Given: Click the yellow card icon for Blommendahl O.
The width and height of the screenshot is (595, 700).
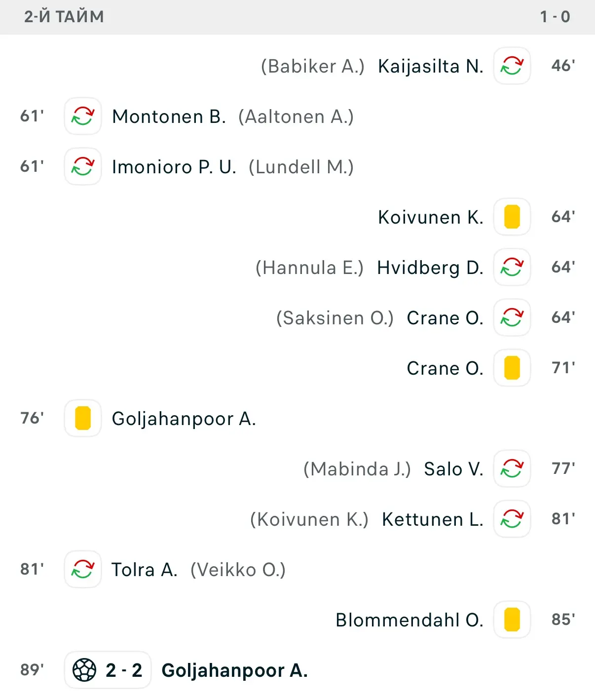Looking at the screenshot, I should [512, 620].
